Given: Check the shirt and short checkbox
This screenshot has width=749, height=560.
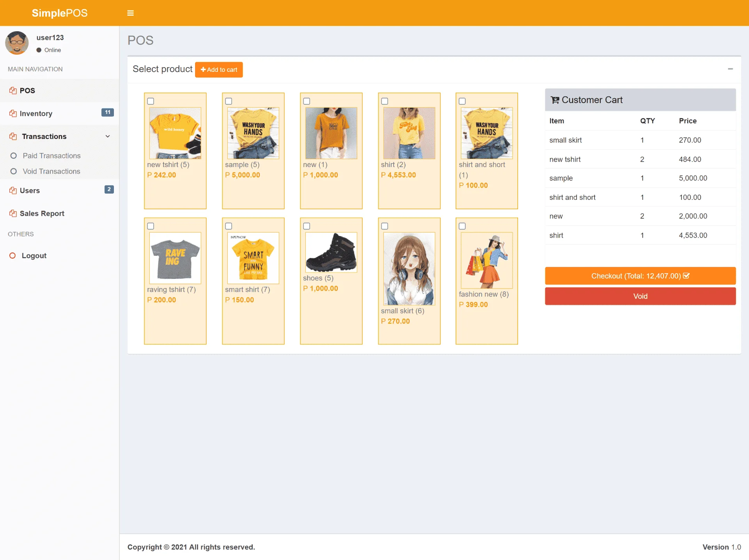Looking at the screenshot, I should 462,101.
